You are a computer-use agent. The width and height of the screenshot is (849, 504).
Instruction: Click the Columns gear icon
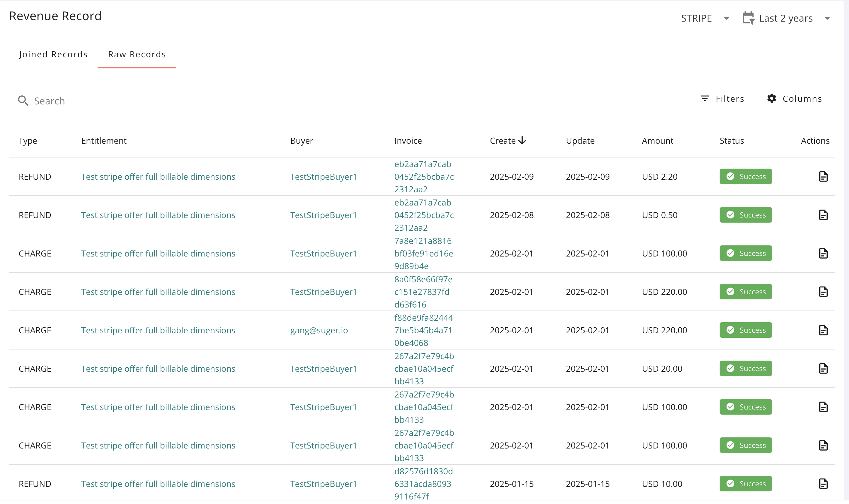pos(772,98)
